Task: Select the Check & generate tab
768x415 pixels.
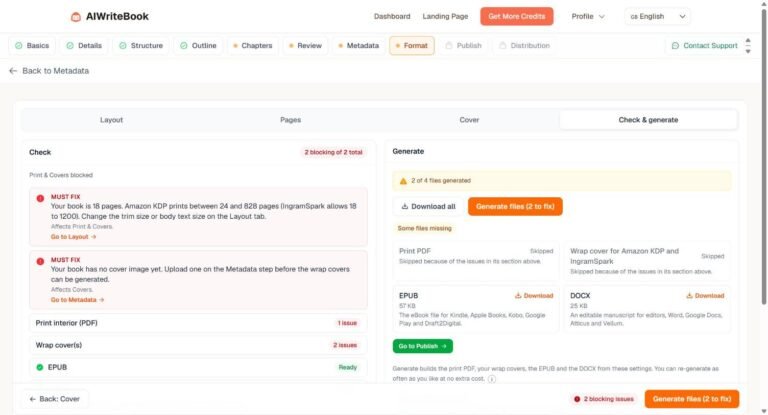Action: pos(648,120)
